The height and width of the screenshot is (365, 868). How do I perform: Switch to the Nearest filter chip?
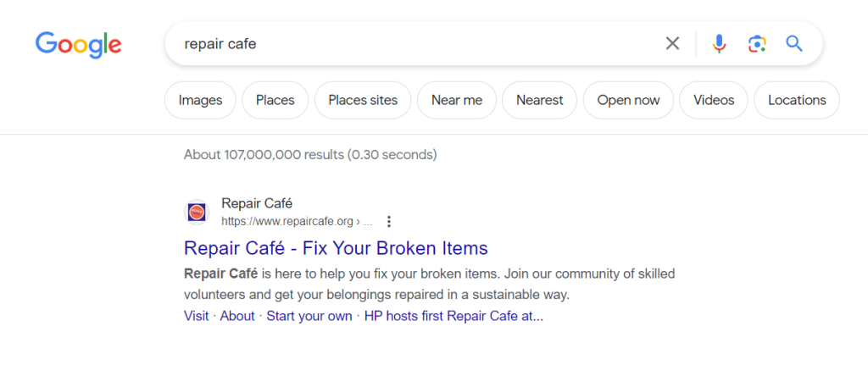[540, 100]
